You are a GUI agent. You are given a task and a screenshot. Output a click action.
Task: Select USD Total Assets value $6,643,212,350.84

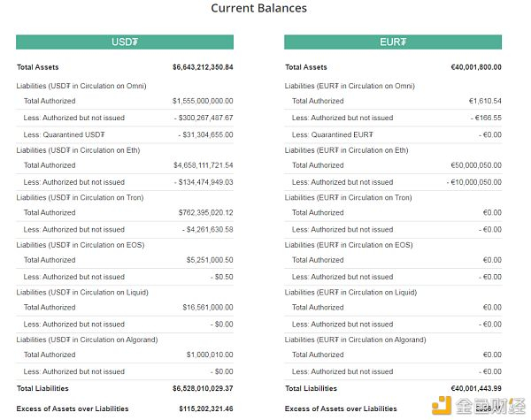[x=203, y=67]
